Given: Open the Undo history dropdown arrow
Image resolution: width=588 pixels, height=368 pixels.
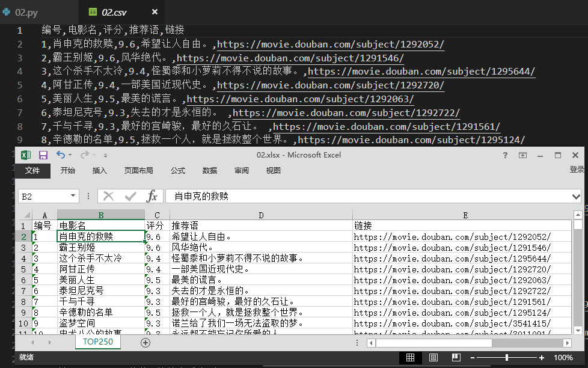Looking at the screenshot, I should (70, 155).
